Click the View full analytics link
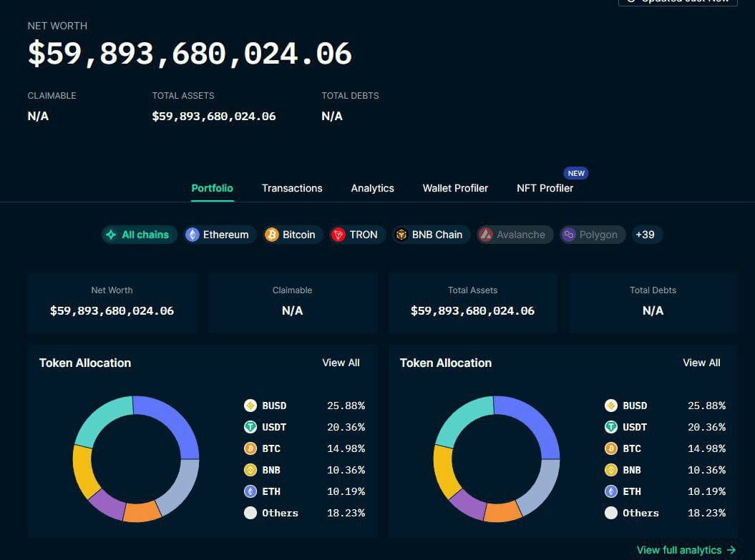The image size is (755, 560). pos(679,550)
